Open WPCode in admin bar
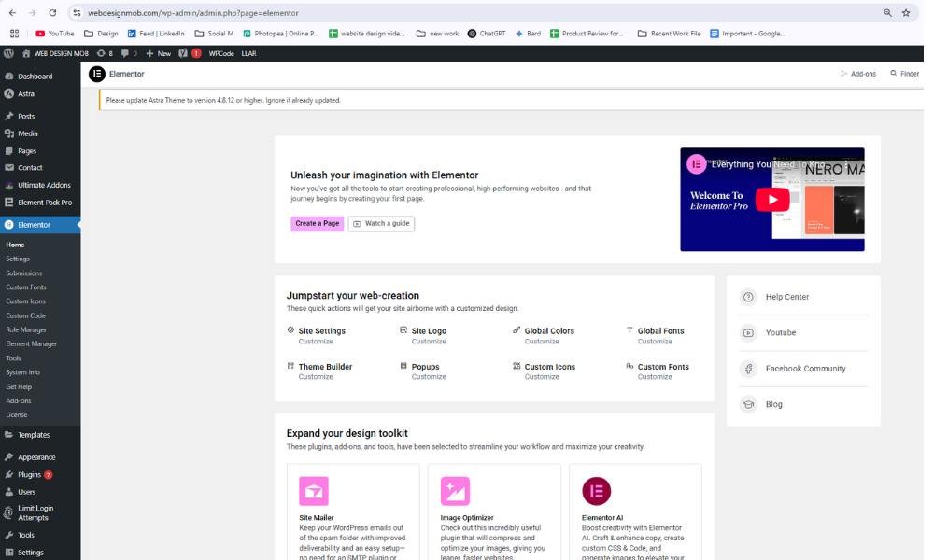934x560 pixels. point(221,53)
